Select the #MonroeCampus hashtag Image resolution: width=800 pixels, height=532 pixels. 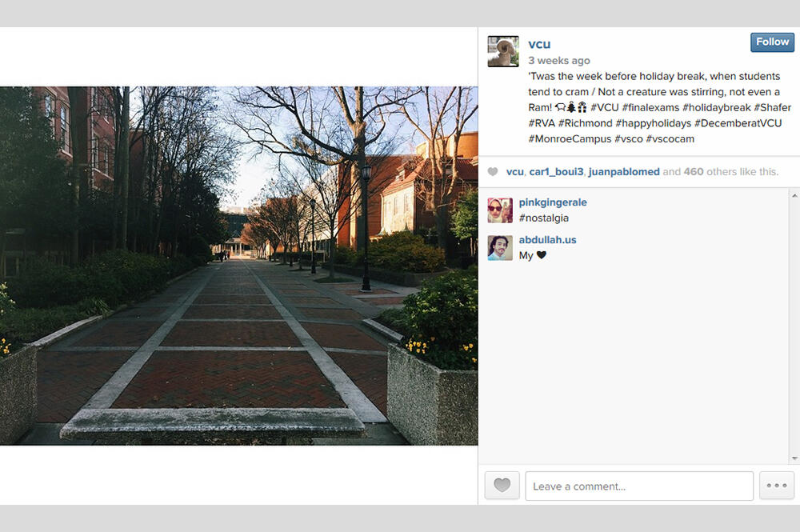570,139
